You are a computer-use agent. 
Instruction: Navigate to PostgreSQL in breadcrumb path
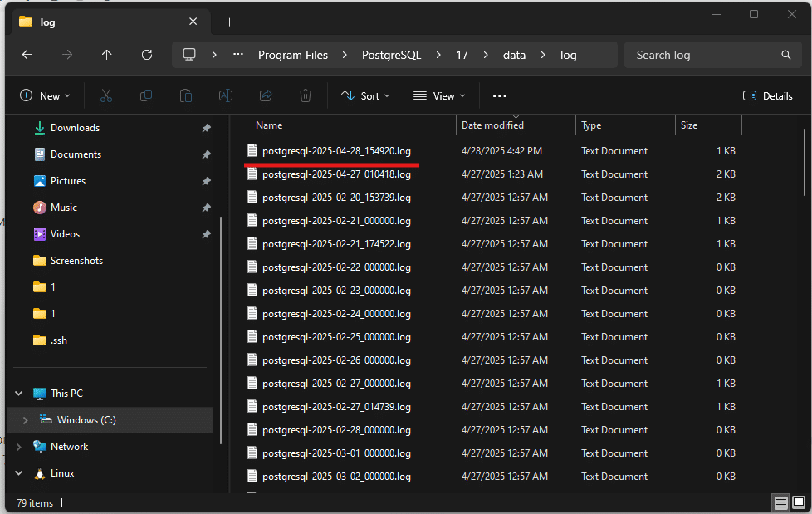pos(391,55)
